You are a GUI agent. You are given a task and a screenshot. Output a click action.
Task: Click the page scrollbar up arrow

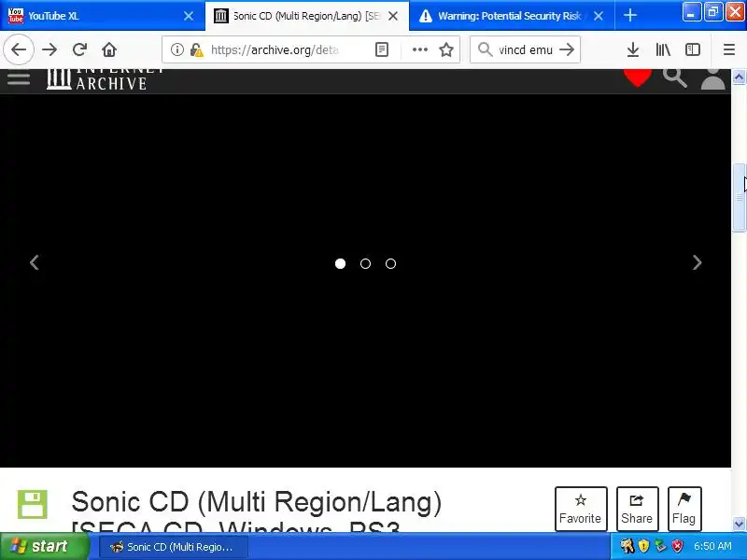pos(739,77)
